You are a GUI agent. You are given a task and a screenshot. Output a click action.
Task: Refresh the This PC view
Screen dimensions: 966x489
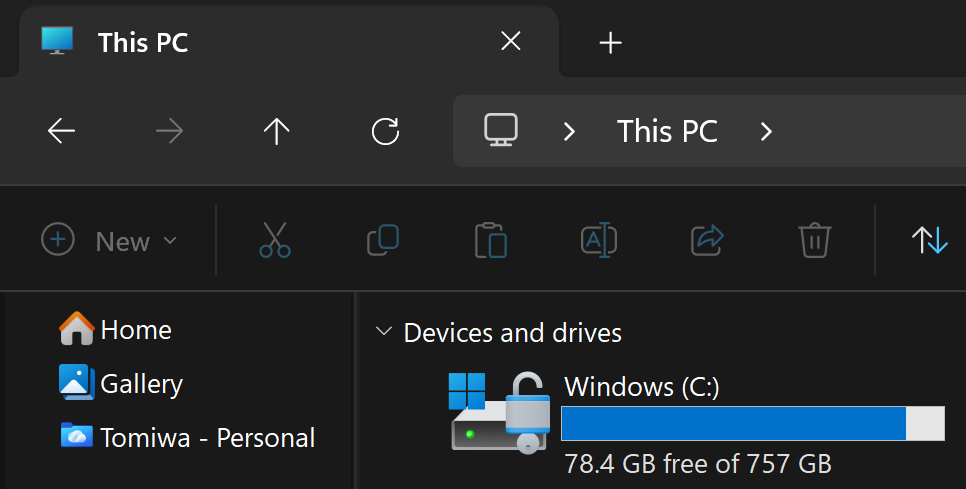point(386,131)
